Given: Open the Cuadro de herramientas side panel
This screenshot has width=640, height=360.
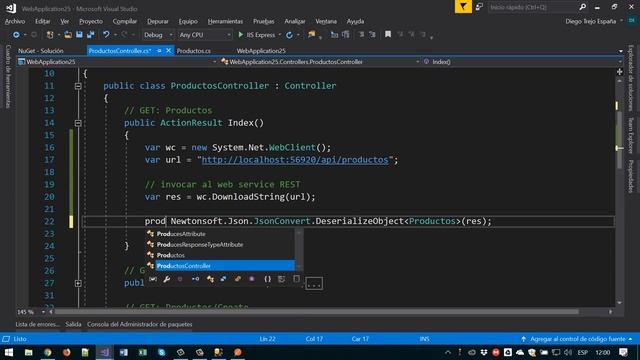Looking at the screenshot, I should pyautogui.click(x=8, y=77).
